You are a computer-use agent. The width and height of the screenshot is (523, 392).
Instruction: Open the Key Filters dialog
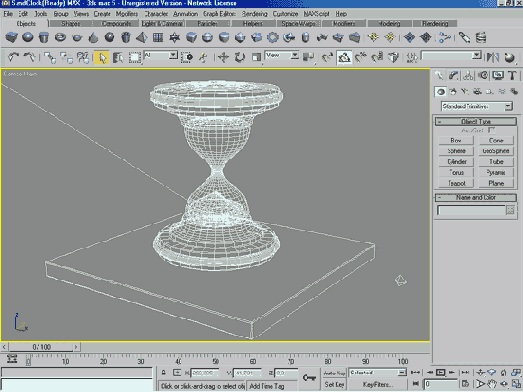377,385
